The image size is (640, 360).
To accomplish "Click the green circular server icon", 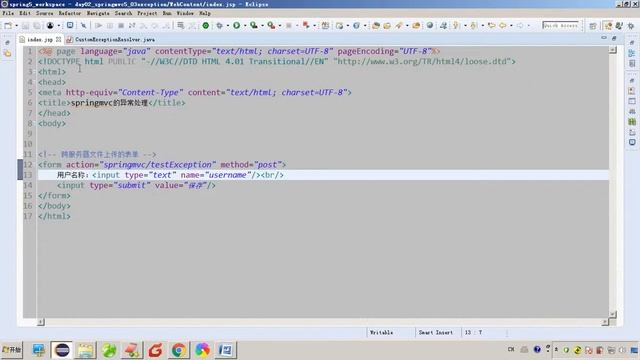I will tap(206, 25).
